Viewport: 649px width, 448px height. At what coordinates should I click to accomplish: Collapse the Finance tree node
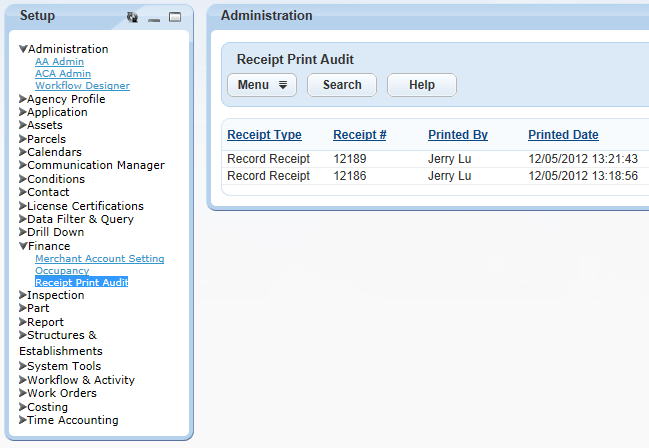(23, 246)
